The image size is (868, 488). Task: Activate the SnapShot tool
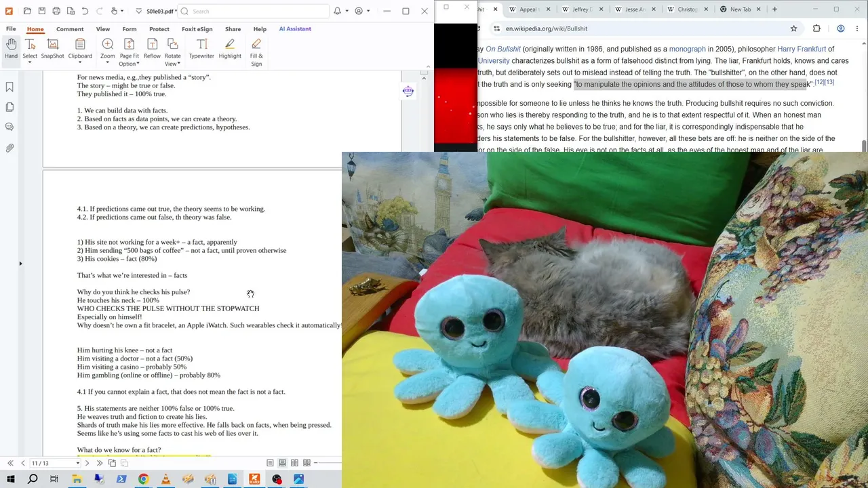(52, 49)
